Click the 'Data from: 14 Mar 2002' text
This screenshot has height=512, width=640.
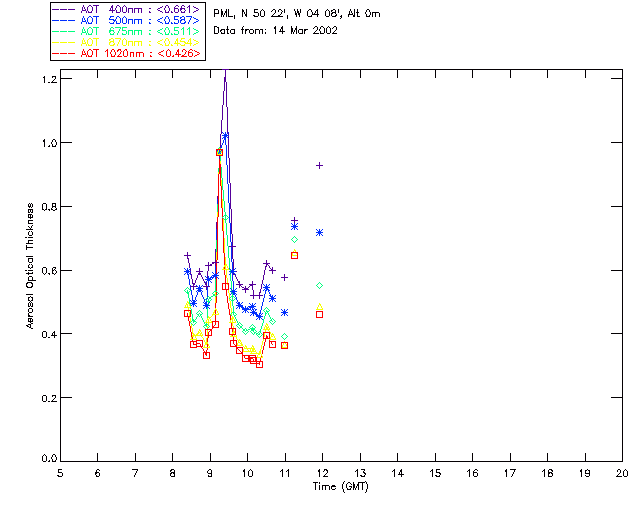(276, 31)
